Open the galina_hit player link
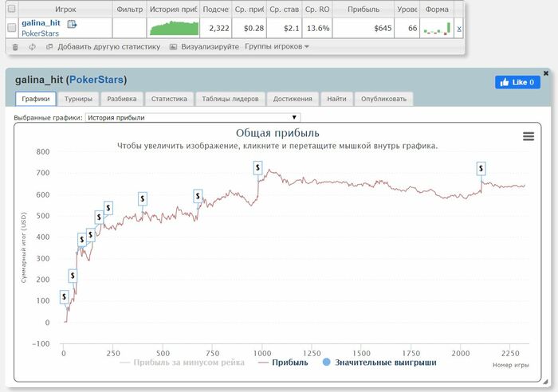The image size is (558, 392). [x=41, y=23]
